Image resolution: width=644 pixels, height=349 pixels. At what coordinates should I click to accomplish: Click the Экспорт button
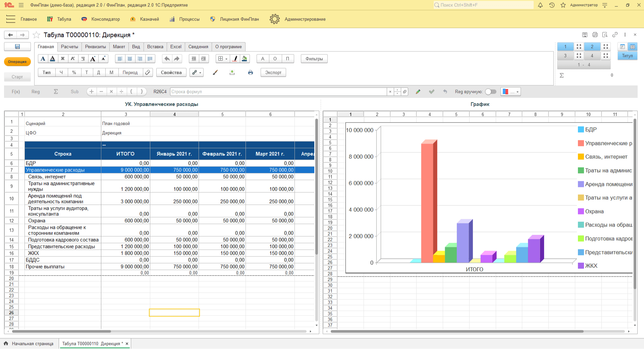tap(273, 72)
